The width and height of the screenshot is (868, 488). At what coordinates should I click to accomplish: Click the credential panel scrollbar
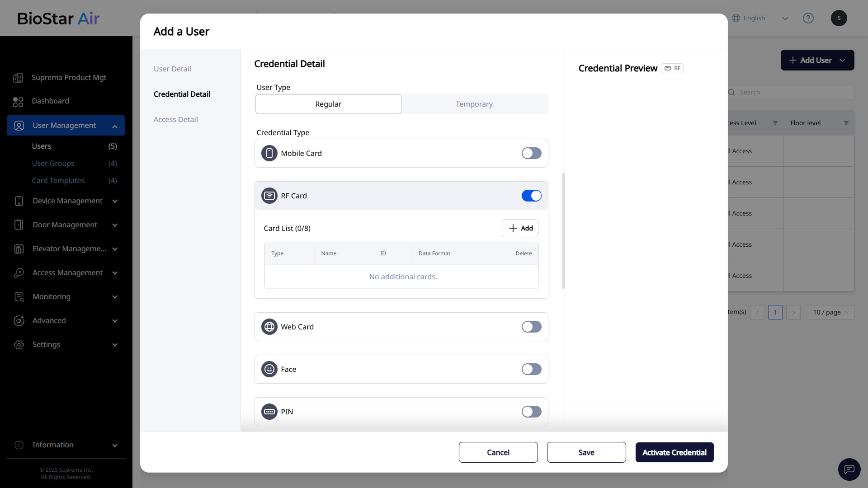click(563, 230)
